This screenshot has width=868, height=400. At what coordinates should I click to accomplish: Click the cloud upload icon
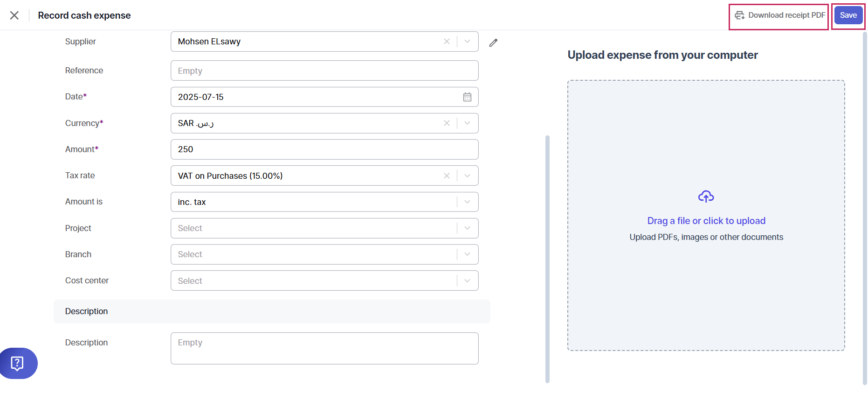(706, 196)
